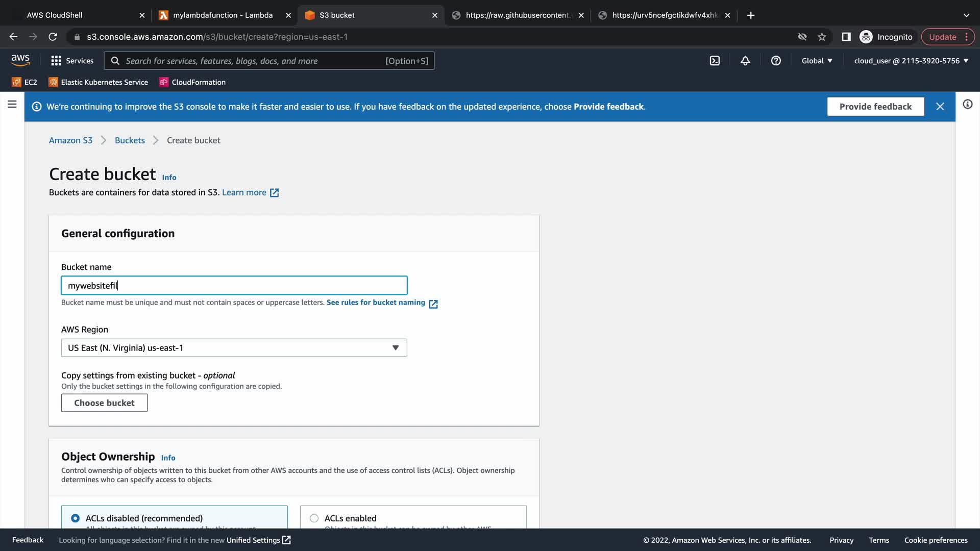Open See rules for bucket naming link
The height and width of the screenshot is (551, 980).
pyautogui.click(x=376, y=303)
